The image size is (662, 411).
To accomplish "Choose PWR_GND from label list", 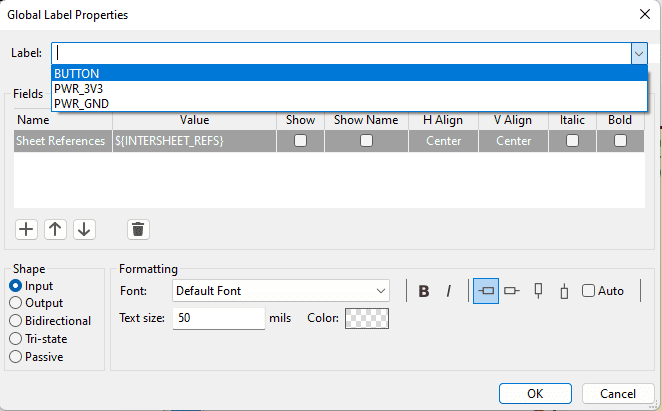I will 349,103.
